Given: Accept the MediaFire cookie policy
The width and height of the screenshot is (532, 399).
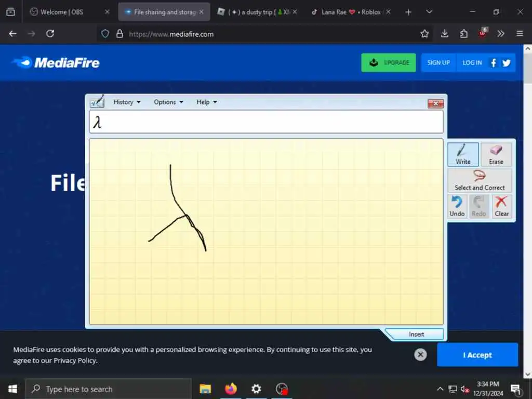Looking at the screenshot, I should [477, 355].
